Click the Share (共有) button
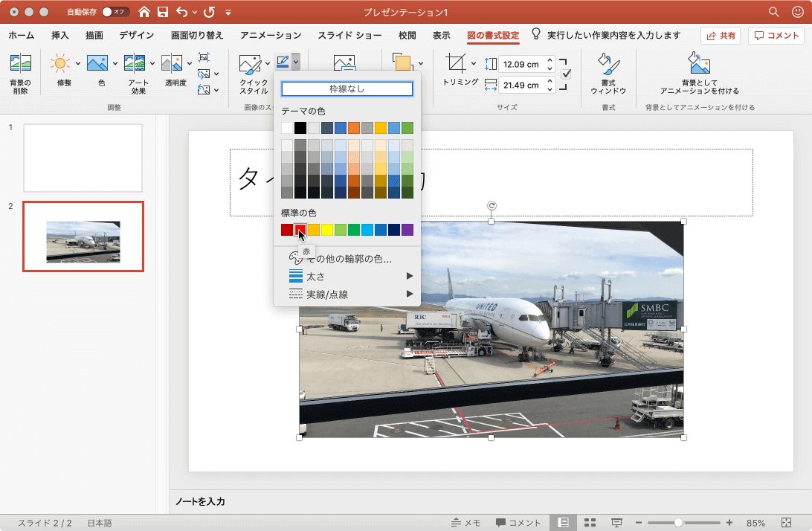The image size is (812, 531). [x=721, y=36]
